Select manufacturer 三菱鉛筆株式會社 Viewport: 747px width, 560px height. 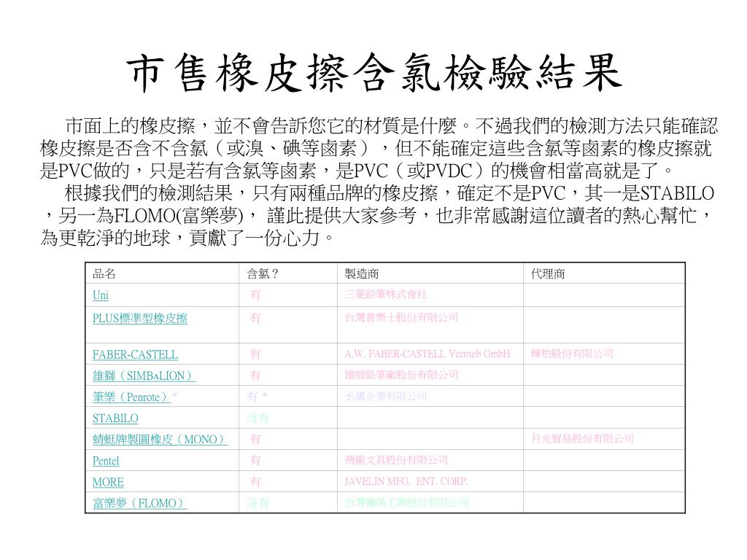point(386,295)
